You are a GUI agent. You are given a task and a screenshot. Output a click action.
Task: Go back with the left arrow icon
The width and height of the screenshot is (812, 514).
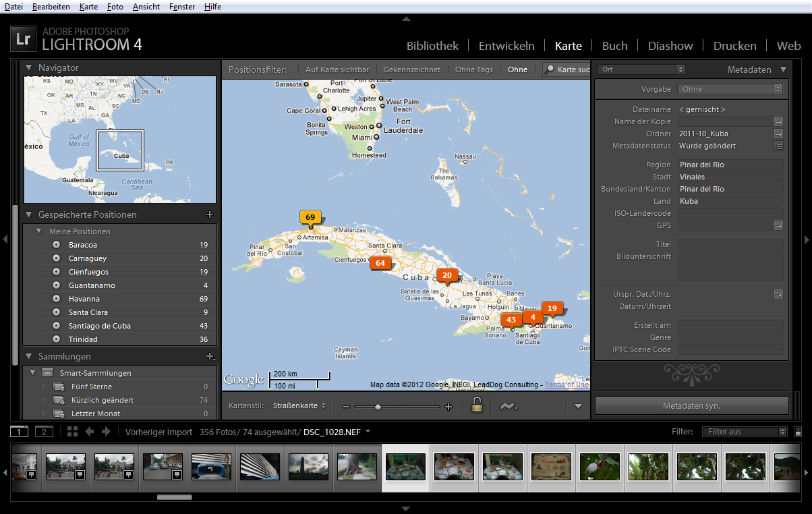pyautogui.click(x=89, y=432)
